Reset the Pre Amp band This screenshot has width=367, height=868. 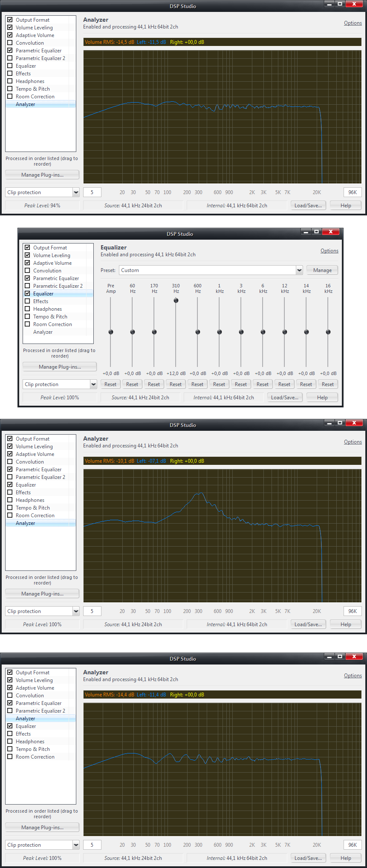[110, 384]
